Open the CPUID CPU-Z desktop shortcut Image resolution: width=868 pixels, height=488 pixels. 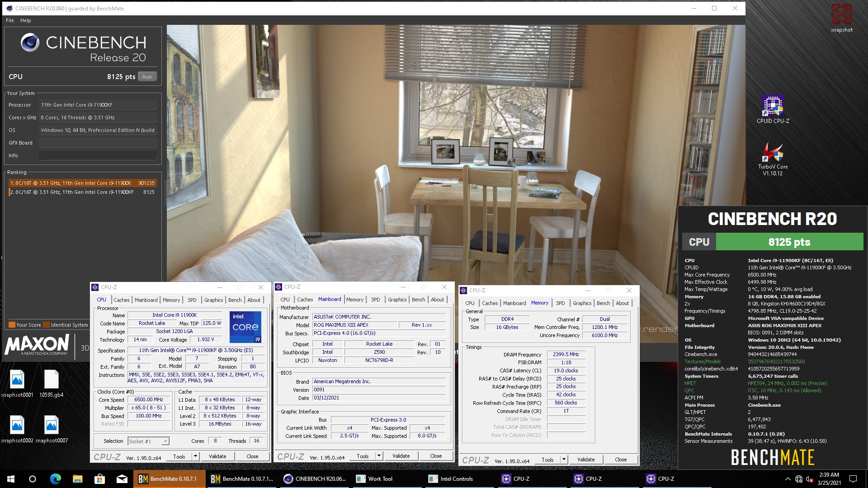773,109
